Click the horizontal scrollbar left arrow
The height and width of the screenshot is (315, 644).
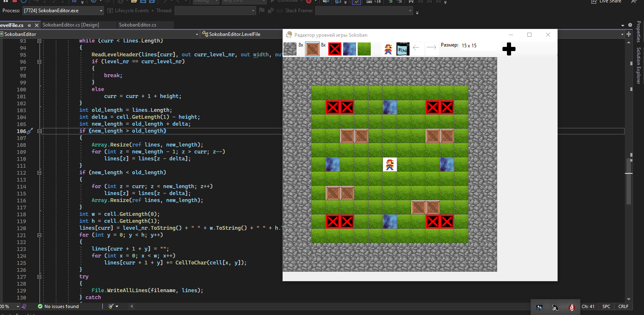tap(131, 306)
